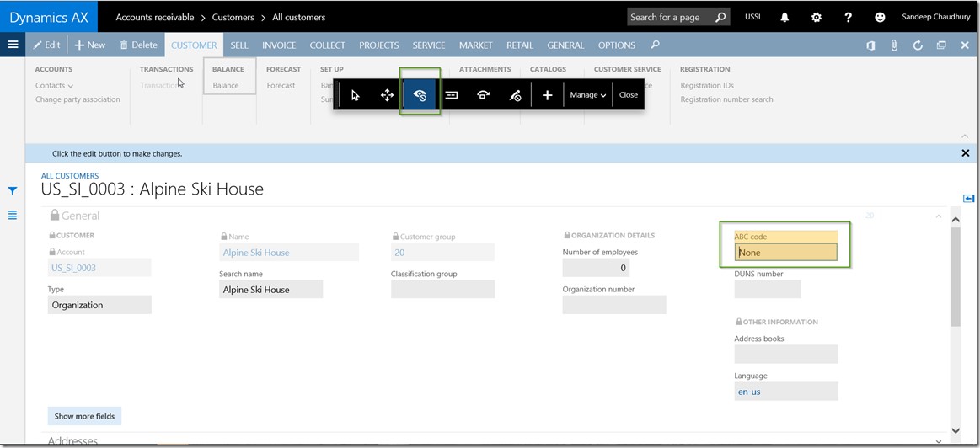
Task: Open the SELL ribbon tab
Action: [239, 45]
